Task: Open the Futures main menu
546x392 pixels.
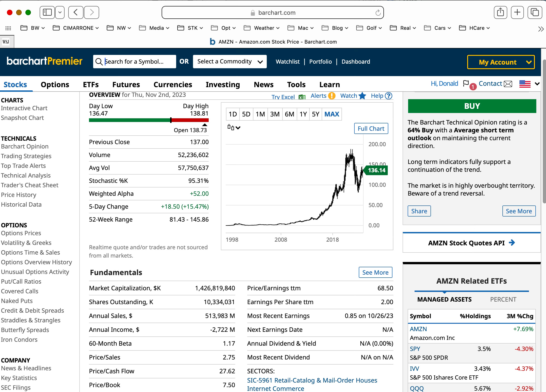Action: (x=126, y=85)
